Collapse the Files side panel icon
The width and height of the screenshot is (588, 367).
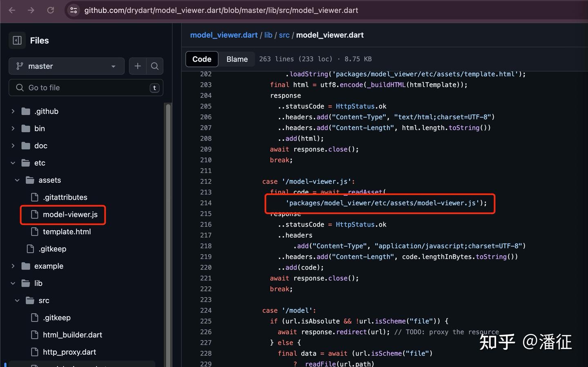point(17,40)
